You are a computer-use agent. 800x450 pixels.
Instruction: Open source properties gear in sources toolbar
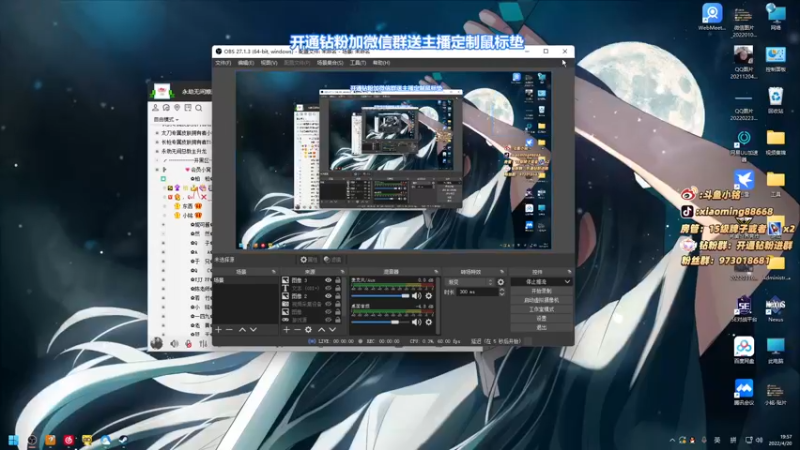pos(308,330)
